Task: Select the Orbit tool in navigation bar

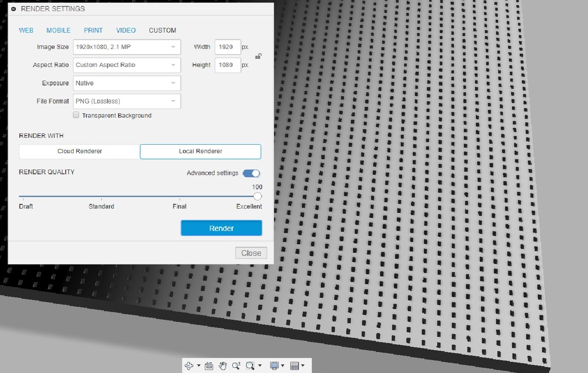Action: 189,366
